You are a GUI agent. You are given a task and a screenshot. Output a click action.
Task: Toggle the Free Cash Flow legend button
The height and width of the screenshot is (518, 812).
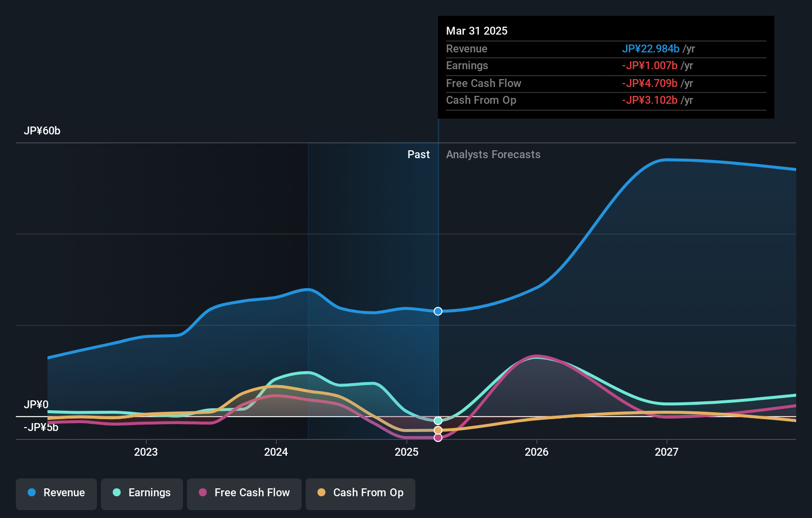coord(244,494)
